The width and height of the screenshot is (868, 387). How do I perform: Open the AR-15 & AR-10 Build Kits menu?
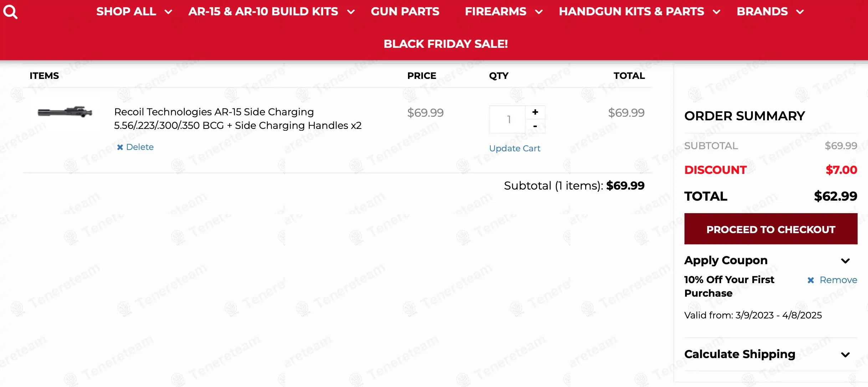(263, 11)
